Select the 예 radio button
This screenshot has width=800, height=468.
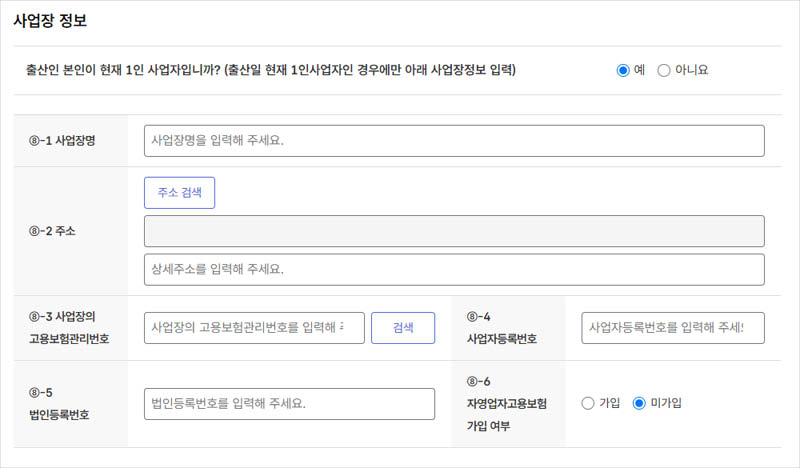coord(622,70)
